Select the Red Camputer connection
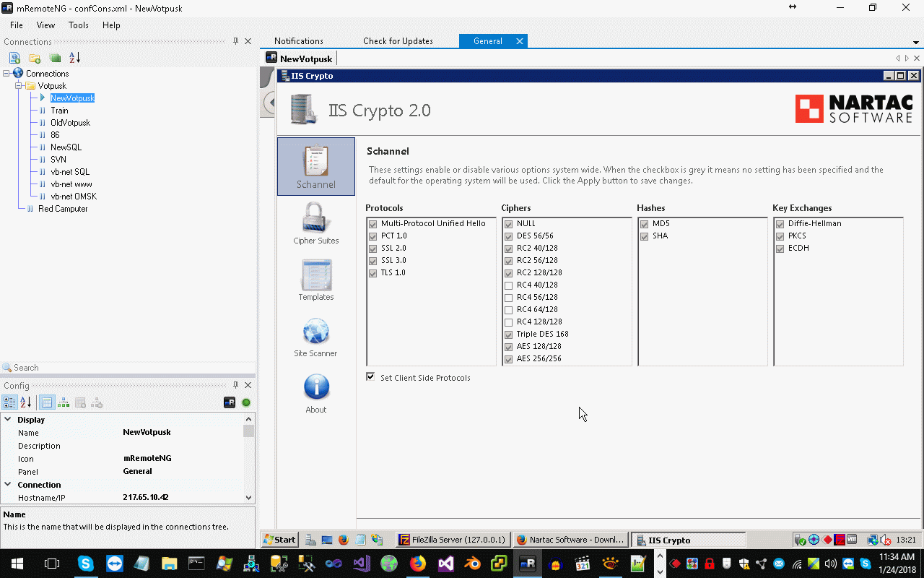The image size is (924, 578). (63, 209)
